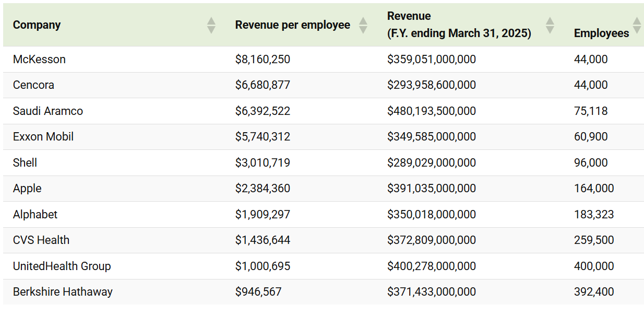This screenshot has width=644, height=315.
Task: Select Shell's revenue figure $289,029,000,000
Action: pos(431,163)
